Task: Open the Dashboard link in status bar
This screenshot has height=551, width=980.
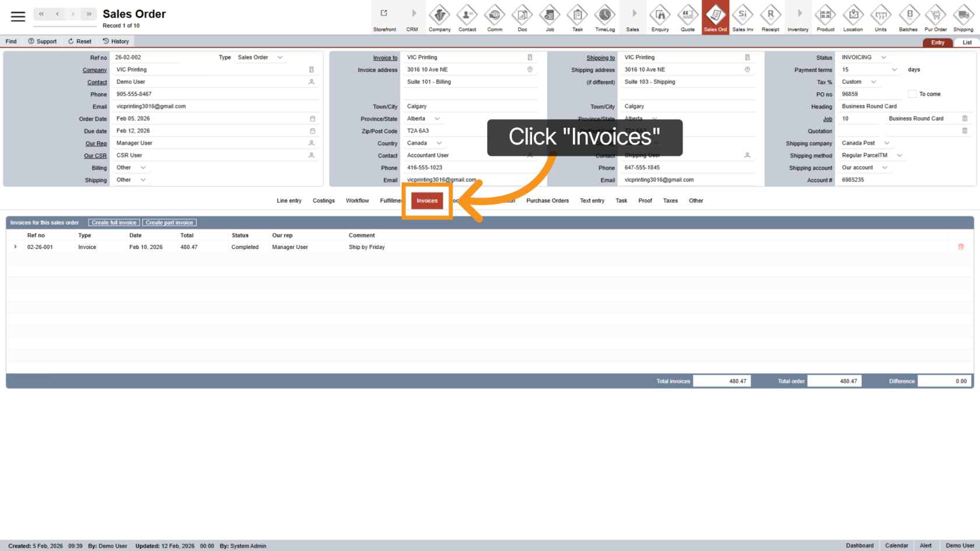Action: click(x=859, y=546)
